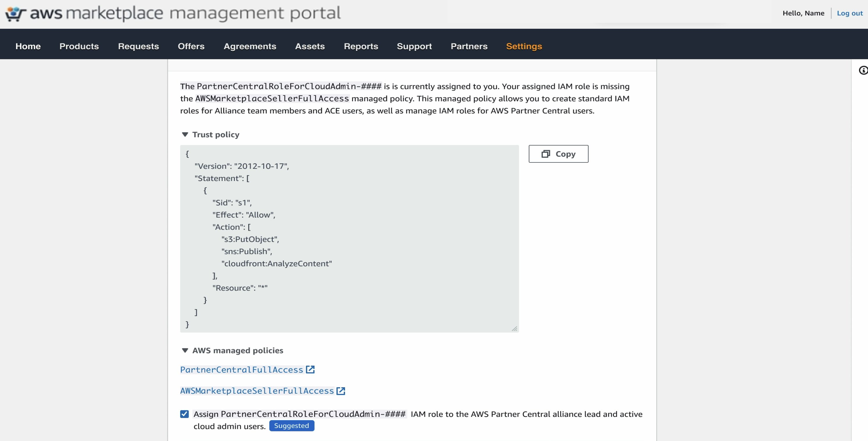Open the PartnerCentralFullAccess policy link
Image resolution: width=868 pixels, height=441 pixels.
point(242,370)
